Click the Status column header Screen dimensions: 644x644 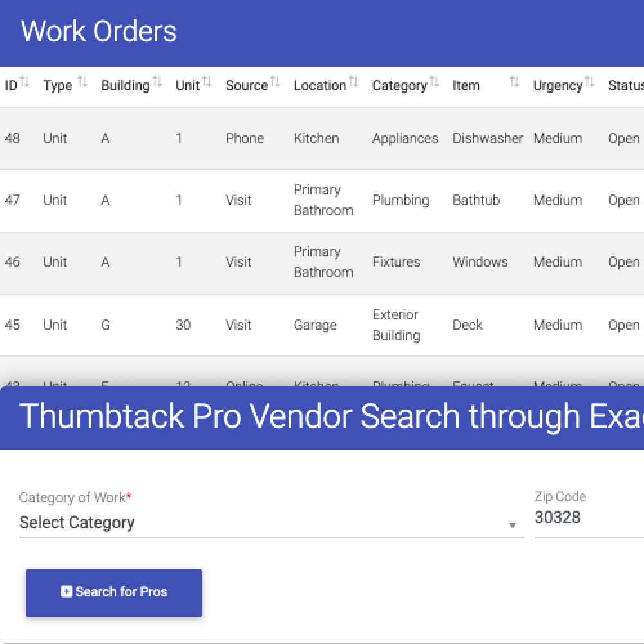point(626,86)
